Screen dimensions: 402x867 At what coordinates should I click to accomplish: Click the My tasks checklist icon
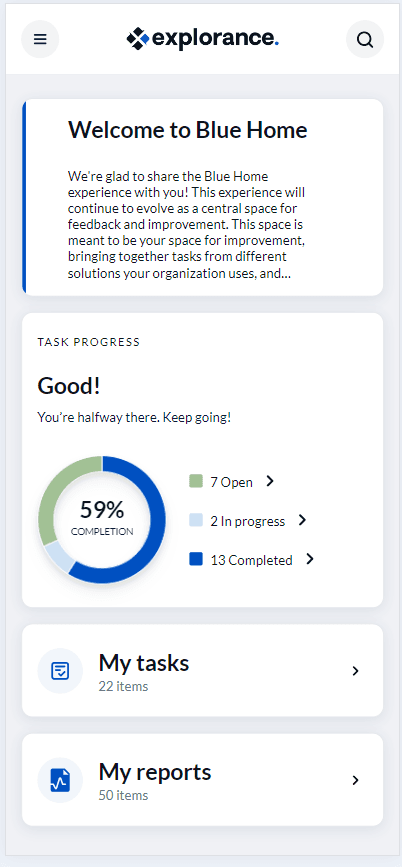tap(60, 671)
